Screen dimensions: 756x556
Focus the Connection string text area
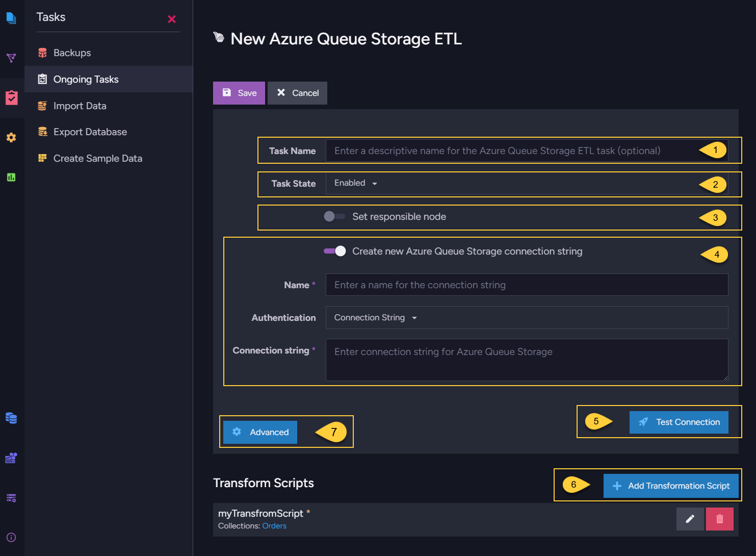click(x=527, y=360)
